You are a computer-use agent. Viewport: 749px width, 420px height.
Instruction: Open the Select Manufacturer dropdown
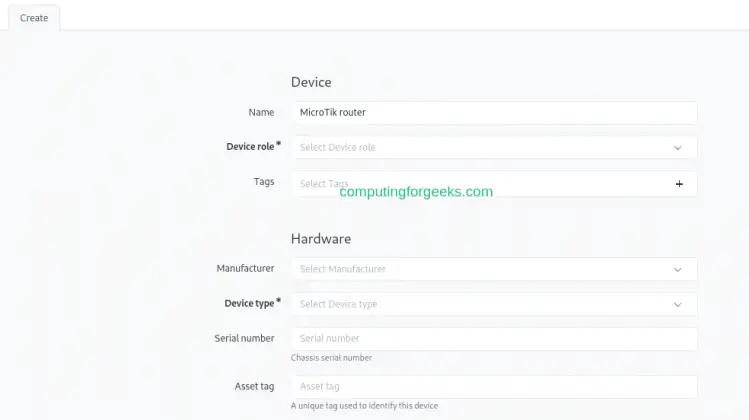(x=480, y=270)
